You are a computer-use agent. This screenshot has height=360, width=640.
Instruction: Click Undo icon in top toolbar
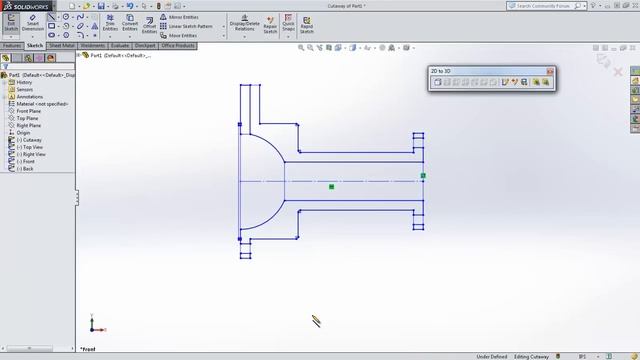tap(130, 6)
